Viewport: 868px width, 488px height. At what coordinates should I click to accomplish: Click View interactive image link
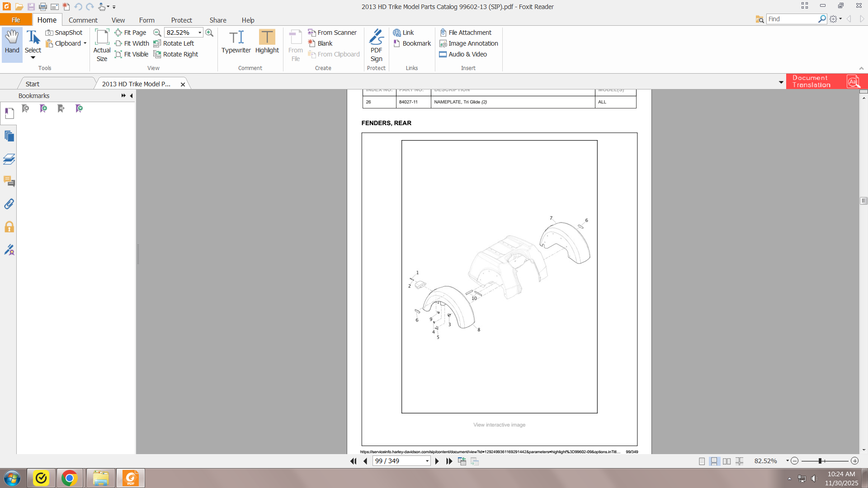[x=499, y=425]
